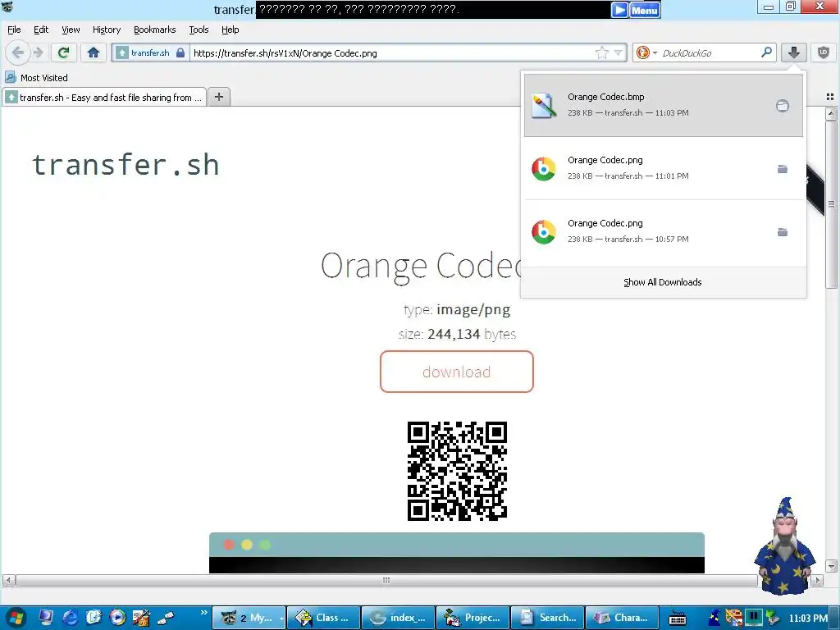Switch to the My... grouped taskbar button

click(249, 618)
